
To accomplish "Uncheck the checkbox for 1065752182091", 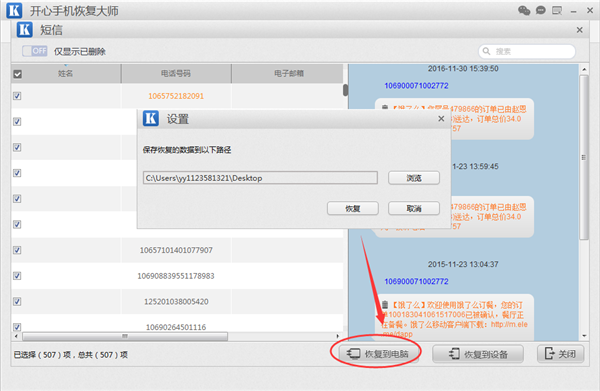I will point(17,96).
